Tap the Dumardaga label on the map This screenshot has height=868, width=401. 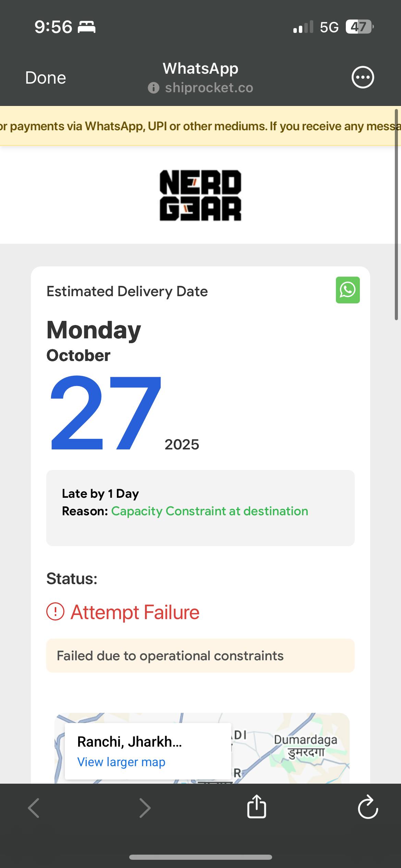(305, 740)
